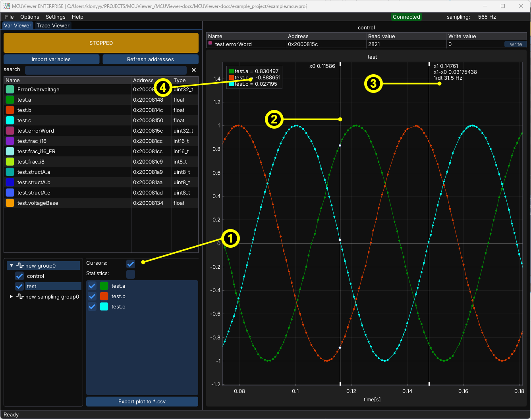Expand the new sampling group0 node

click(12, 297)
